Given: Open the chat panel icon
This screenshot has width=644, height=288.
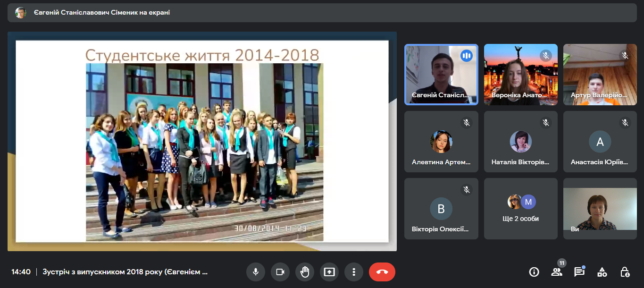Looking at the screenshot, I should point(579,272).
